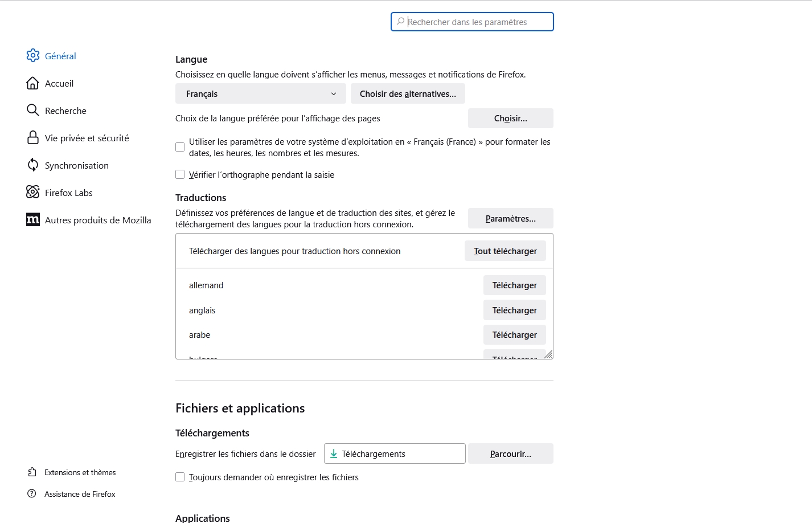Viewport: 812px width, 523px height.
Task: Click Tout télécharger for translation languages
Action: pos(505,251)
